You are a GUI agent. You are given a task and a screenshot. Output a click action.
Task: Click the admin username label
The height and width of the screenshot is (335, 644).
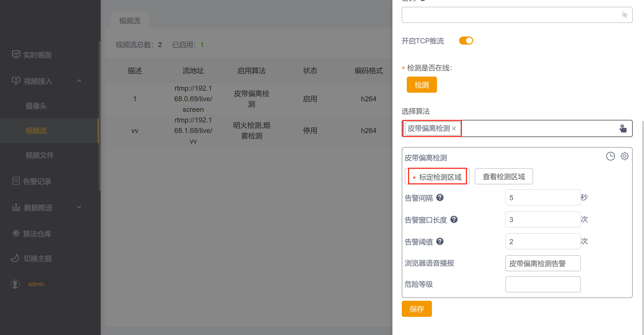click(36, 284)
